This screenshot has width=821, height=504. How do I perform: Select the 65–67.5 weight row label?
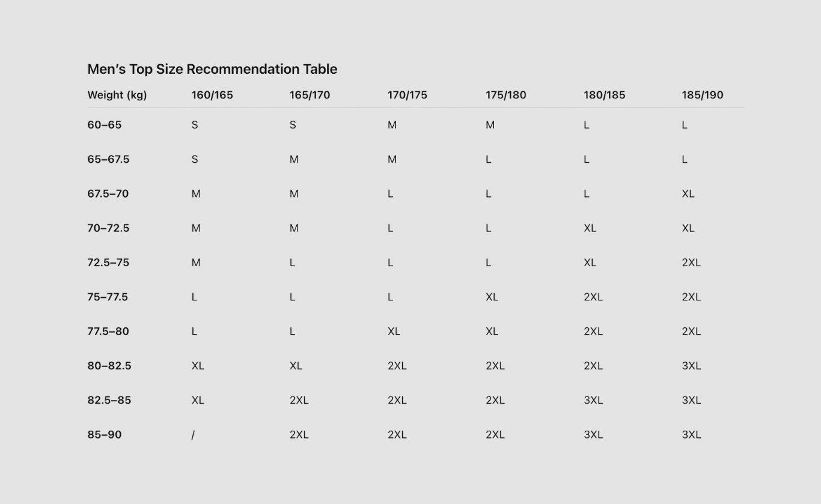108,159
